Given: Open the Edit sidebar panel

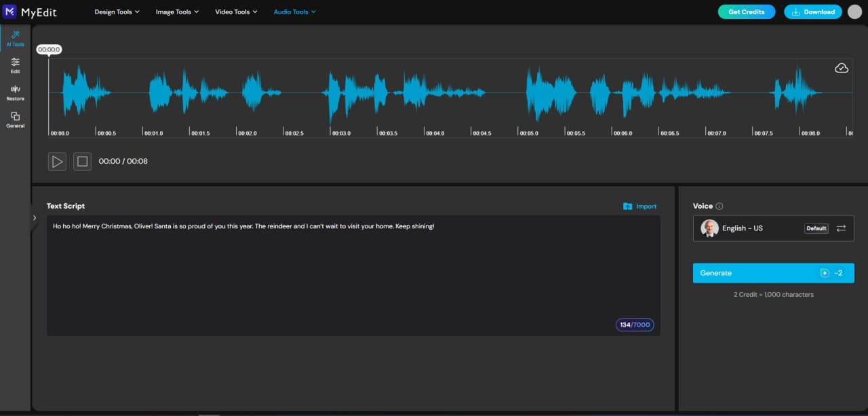Looking at the screenshot, I should (15, 65).
